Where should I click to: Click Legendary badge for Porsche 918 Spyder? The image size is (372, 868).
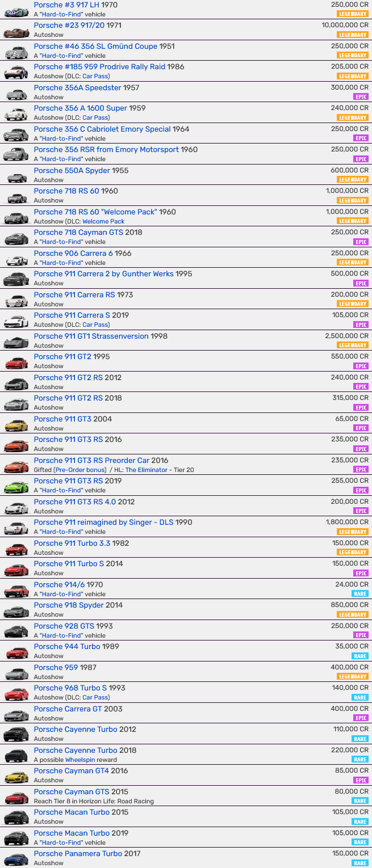(353, 614)
